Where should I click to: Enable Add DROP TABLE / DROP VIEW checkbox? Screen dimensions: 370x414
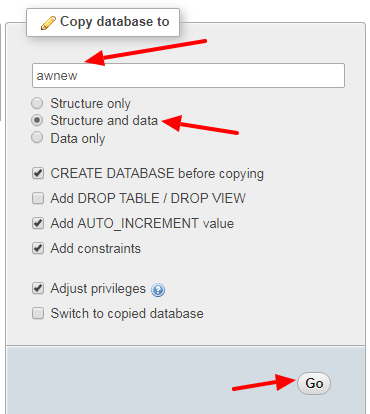click(38, 198)
